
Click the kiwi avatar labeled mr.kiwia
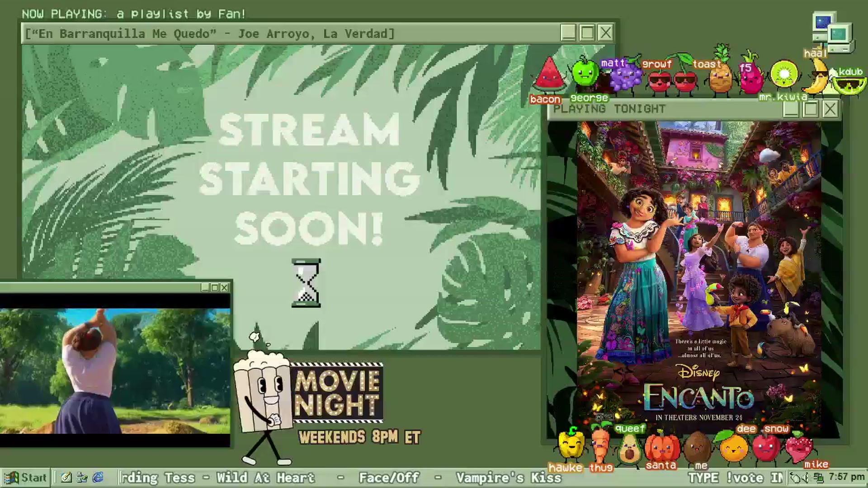click(784, 74)
